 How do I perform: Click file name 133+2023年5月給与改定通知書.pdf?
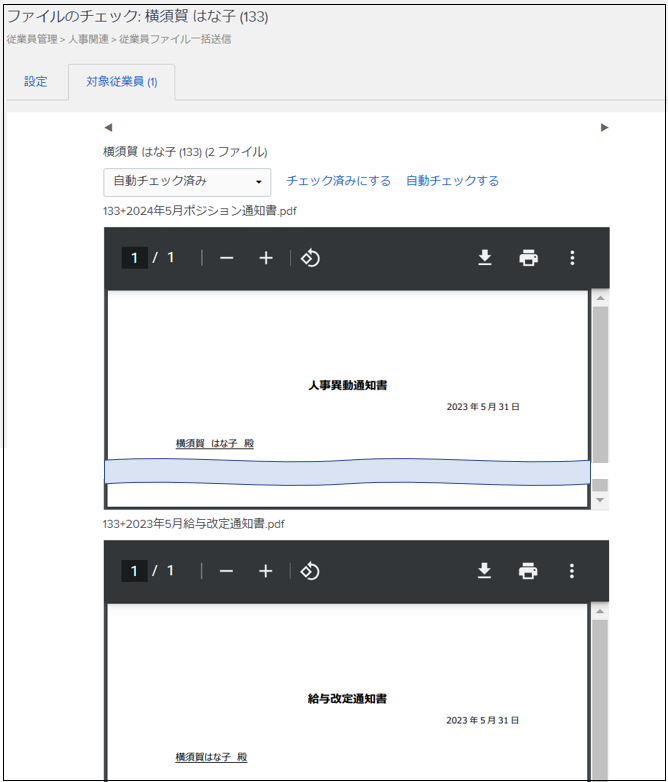[194, 524]
